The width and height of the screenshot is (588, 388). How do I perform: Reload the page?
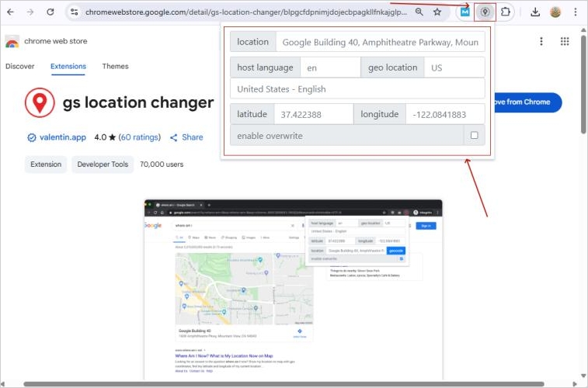pyautogui.click(x=50, y=12)
